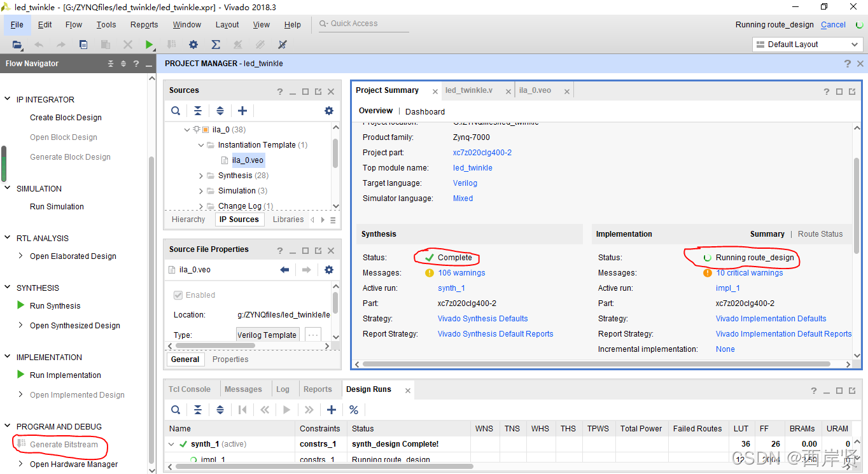Collapse all in the Sources panel
This screenshot has height=474, width=868.
pos(198,111)
